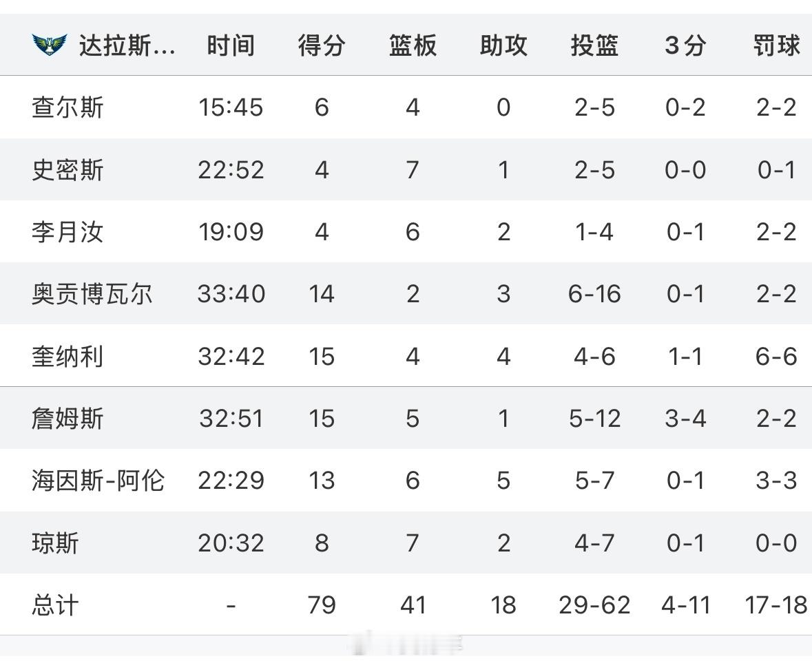The image size is (812, 663).
Task: Open player 查尔斯 profile
Action: pyautogui.click(x=68, y=107)
